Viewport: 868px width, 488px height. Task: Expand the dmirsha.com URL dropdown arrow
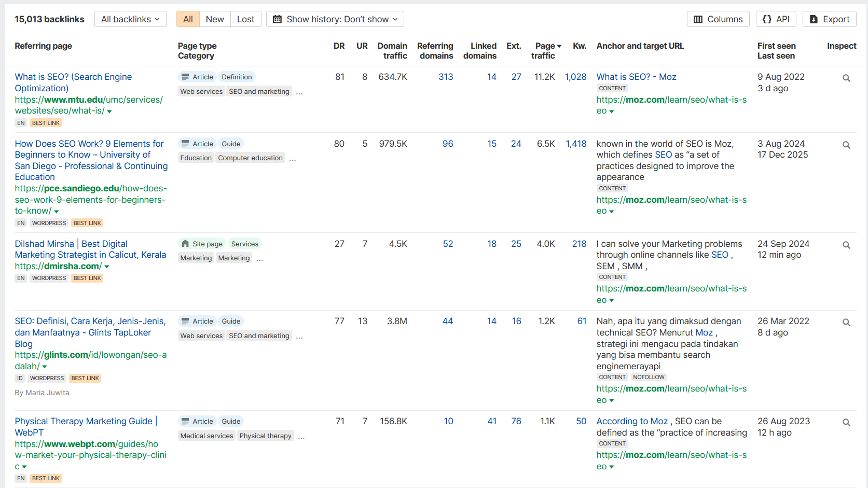tap(107, 267)
